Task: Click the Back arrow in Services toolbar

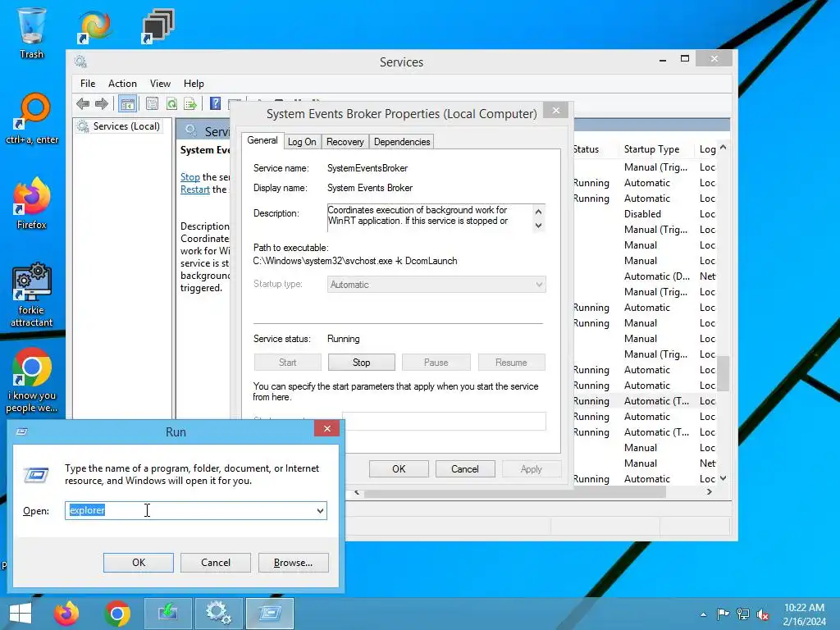Action: click(83, 103)
